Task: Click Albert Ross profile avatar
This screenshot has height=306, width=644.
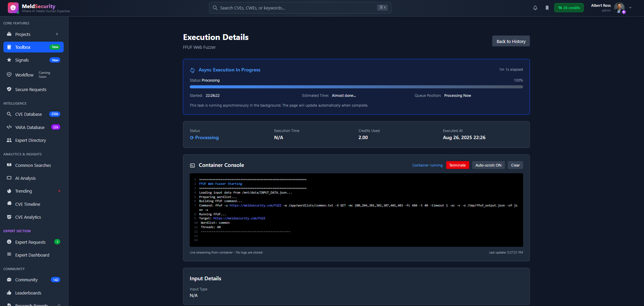Action: [619, 8]
